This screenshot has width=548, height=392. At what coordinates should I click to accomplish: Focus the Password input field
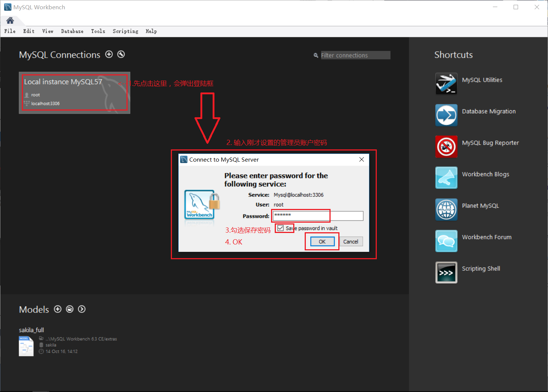point(318,216)
